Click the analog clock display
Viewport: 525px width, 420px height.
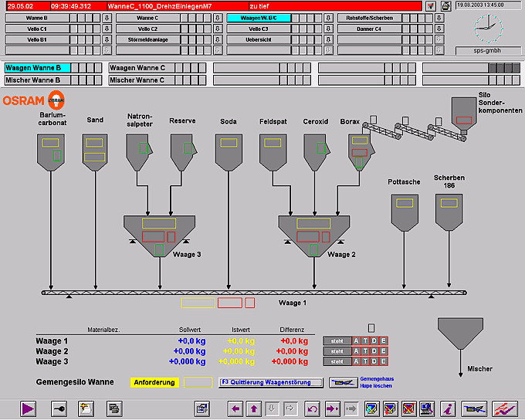coord(487,28)
